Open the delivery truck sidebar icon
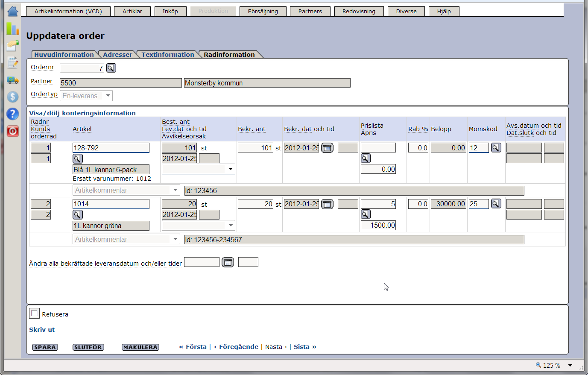 click(13, 80)
